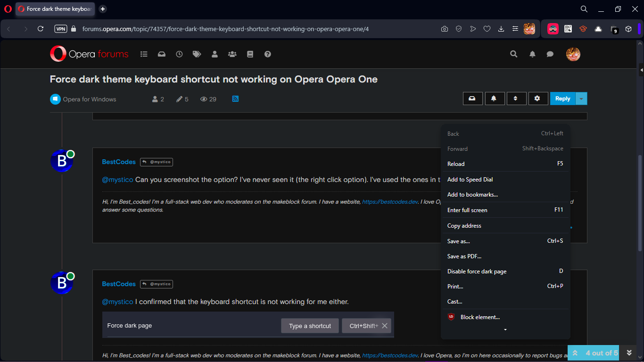Select Enter full screen
Screen dimensions: 644x362
click(505, 210)
